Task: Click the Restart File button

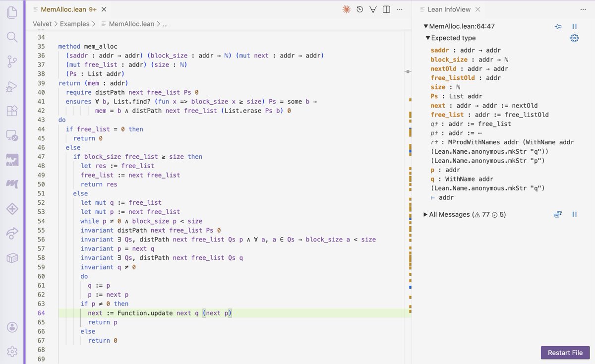Action: click(x=565, y=353)
